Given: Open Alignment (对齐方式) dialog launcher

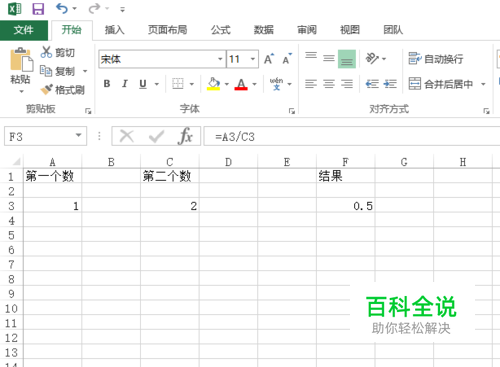Looking at the screenshot, I should click(x=486, y=111).
